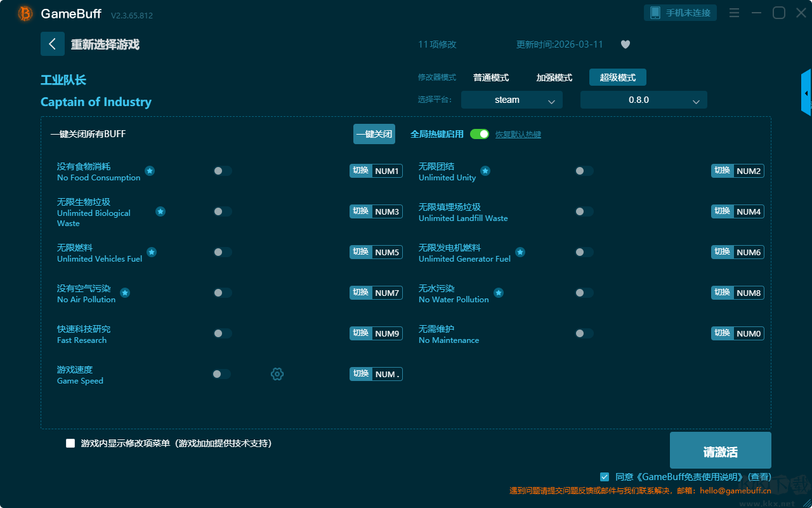The image size is (812, 508).
Task: Click the star next to No Air Pollution
Action: (125, 293)
